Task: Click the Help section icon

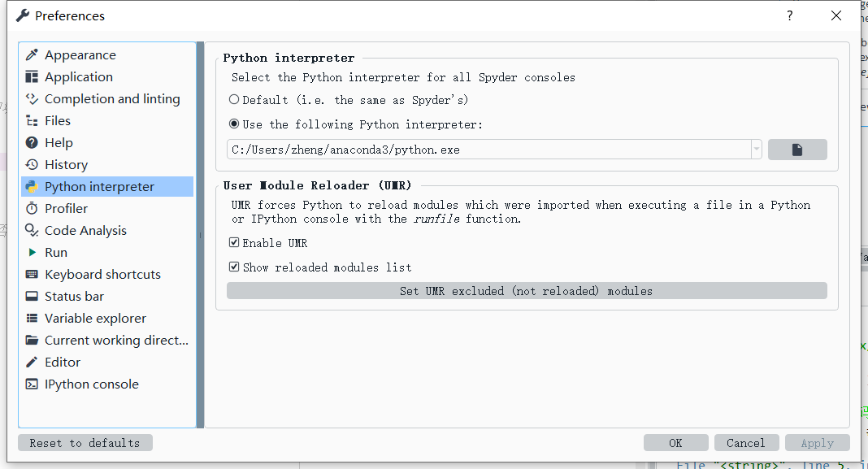Action: pyautogui.click(x=33, y=142)
